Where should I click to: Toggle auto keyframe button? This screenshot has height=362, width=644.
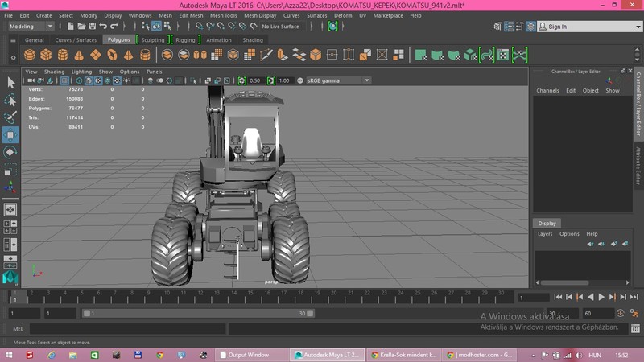[x=620, y=313]
